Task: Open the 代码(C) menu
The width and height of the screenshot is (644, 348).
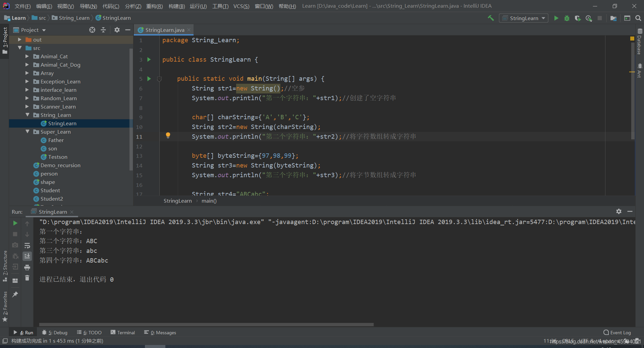Action: 111,6
